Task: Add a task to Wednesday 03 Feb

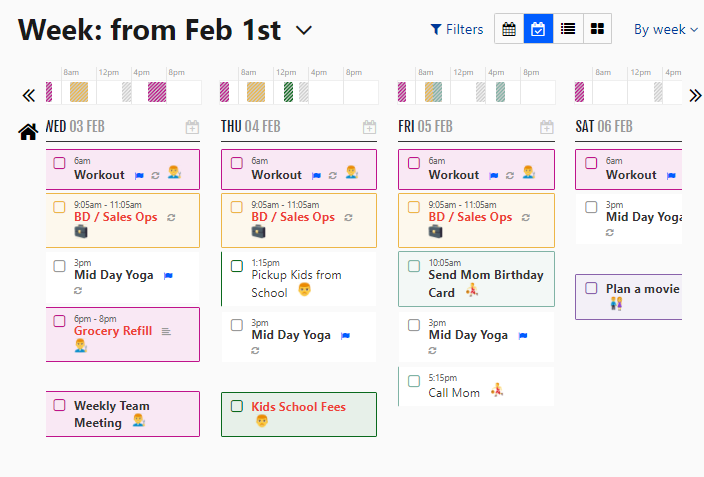Action: [192, 127]
